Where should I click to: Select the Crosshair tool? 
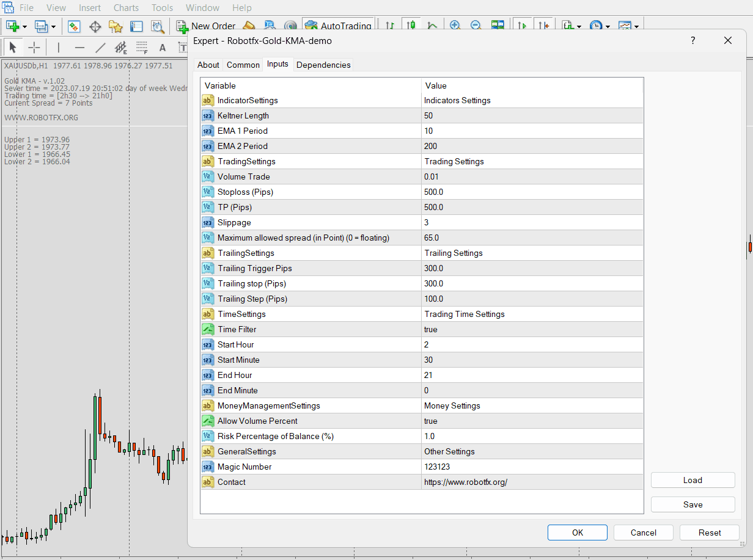pyautogui.click(x=34, y=48)
